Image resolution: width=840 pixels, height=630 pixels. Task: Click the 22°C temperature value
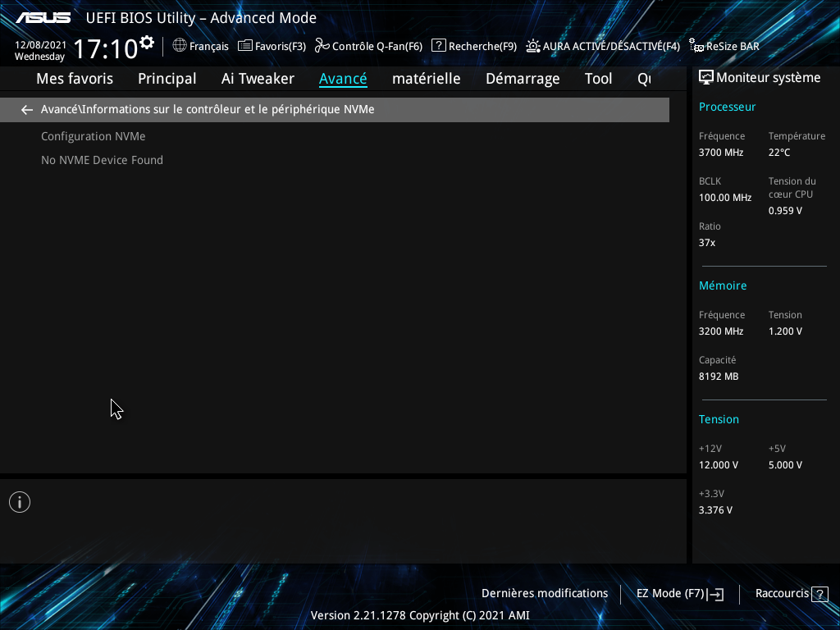point(779,153)
